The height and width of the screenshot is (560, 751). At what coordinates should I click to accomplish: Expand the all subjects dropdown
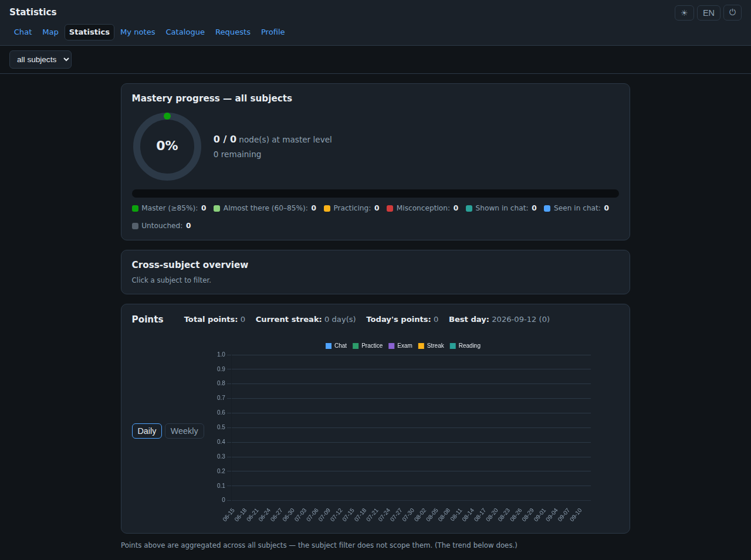click(x=40, y=60)
